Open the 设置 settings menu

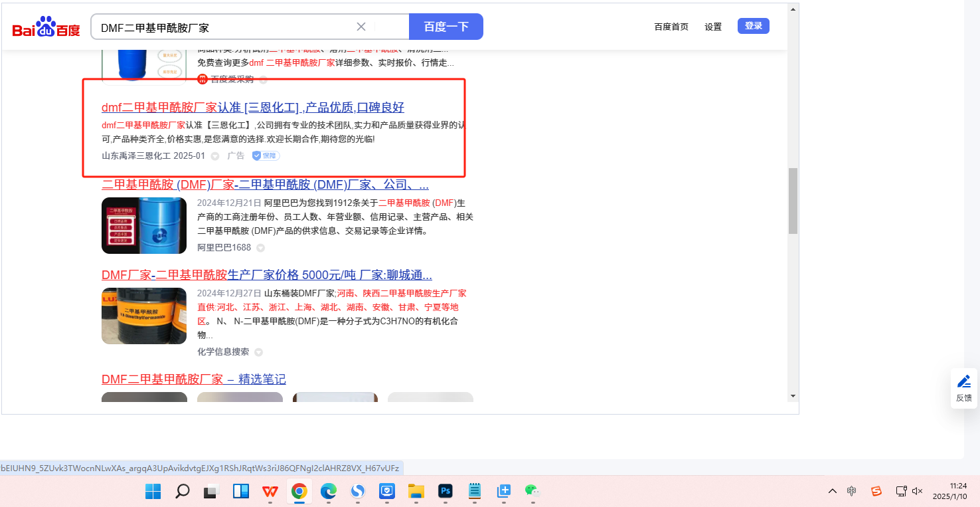[713, 27]
